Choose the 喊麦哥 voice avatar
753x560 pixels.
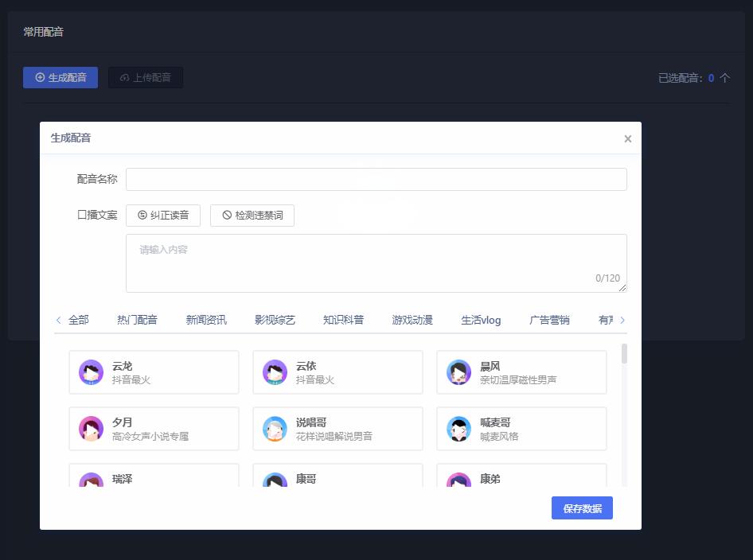click(x=458, y=429)
